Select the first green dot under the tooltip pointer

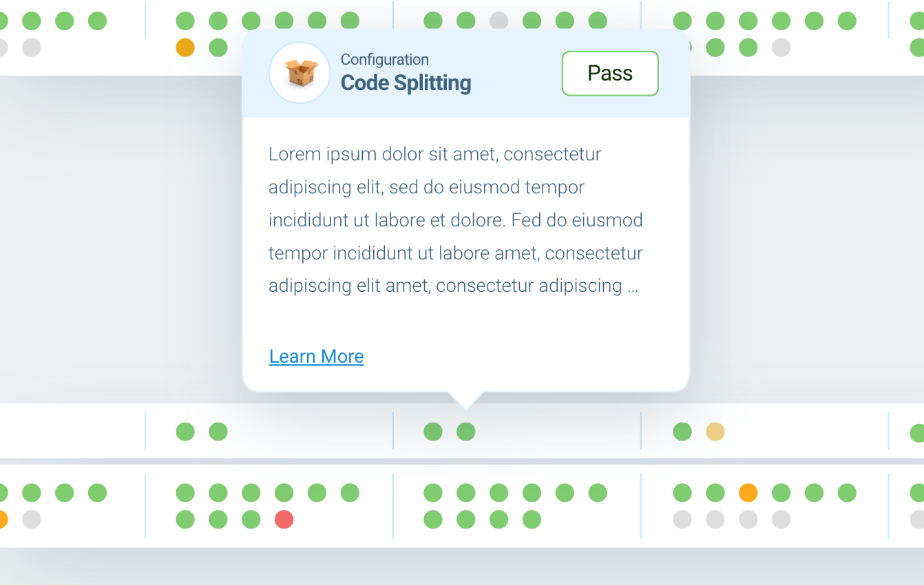433,432
